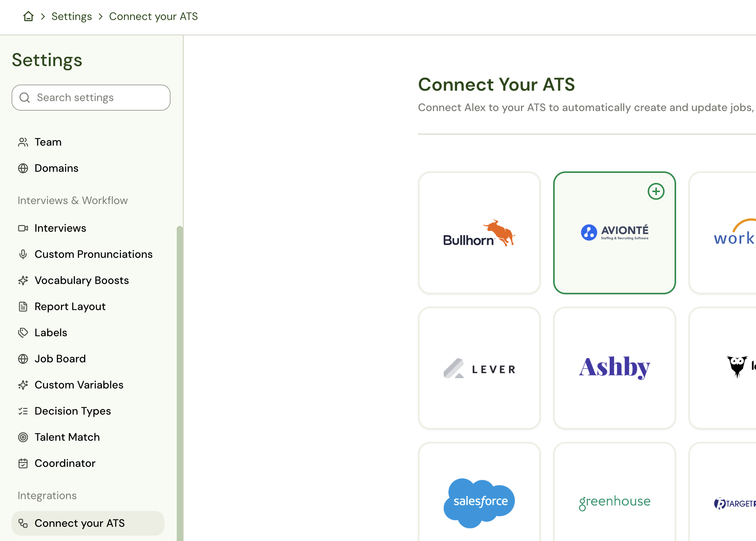Click the plus icon on Avionté card
Screen dimensions: 756x541
coord(656,191)
